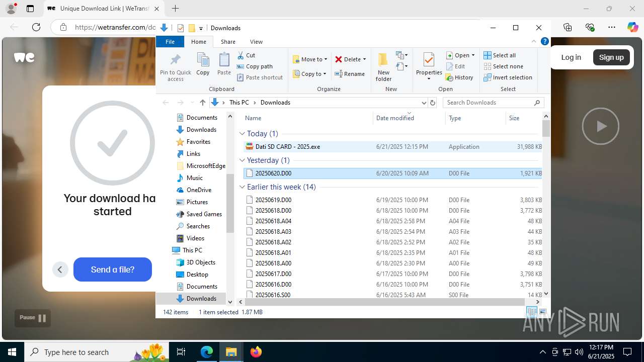
Task: Click Select all in ribbon
Action: point(500,55)
